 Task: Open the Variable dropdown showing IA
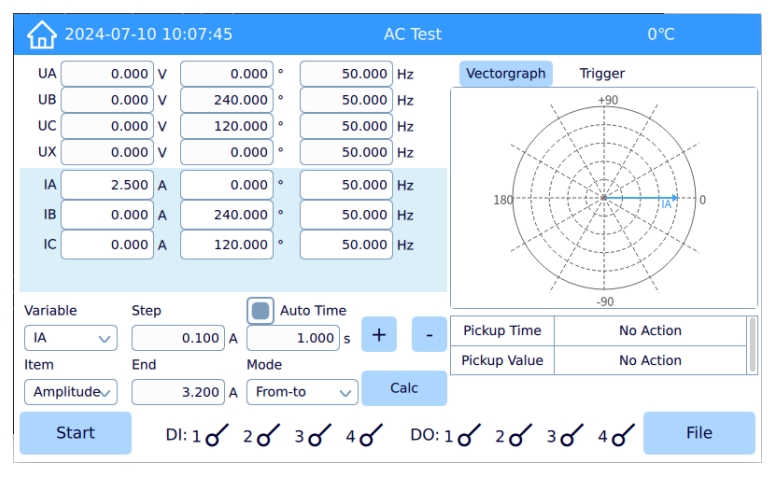(70, 339)
